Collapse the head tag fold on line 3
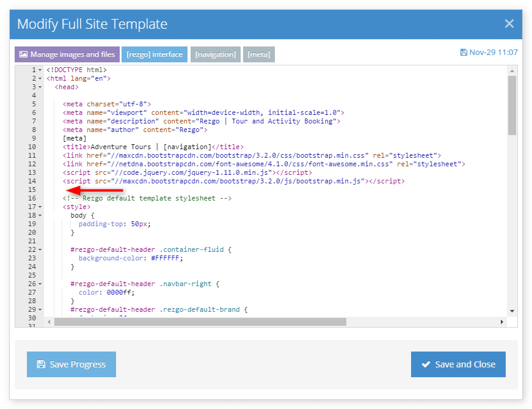The height and width of the screenshot is (409, 532). pos(40,87)
